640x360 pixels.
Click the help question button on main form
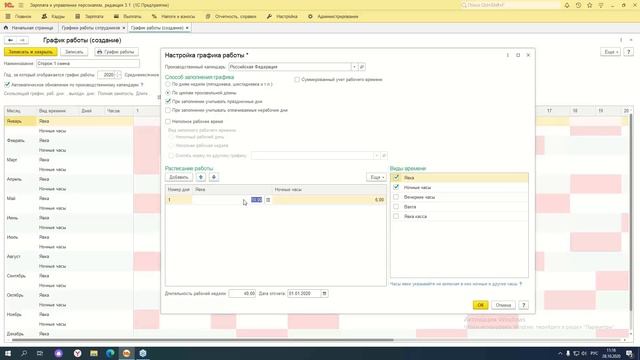[x=629, y=52]
